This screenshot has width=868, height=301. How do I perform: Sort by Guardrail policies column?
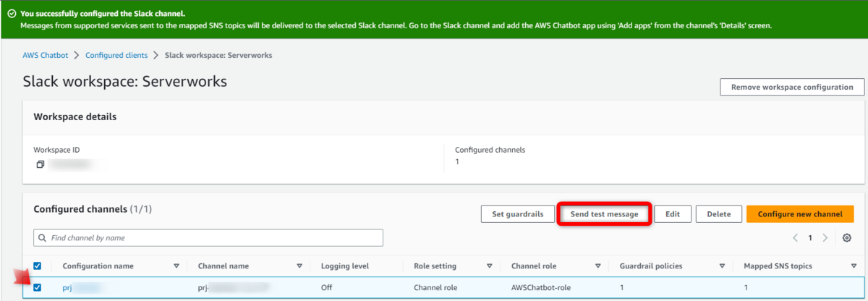pyautogui.click(x=722, y=266)
